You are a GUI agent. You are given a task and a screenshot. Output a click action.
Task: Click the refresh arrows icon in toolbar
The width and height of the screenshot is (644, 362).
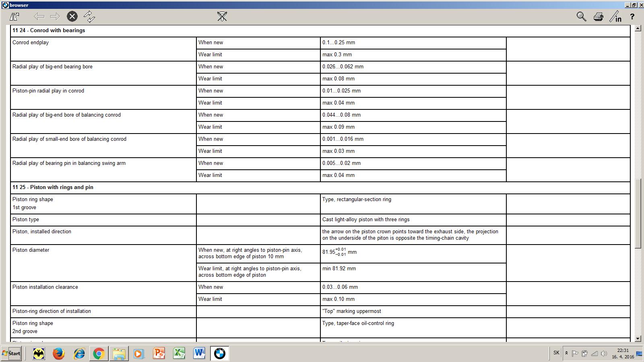tap(89, 16)
